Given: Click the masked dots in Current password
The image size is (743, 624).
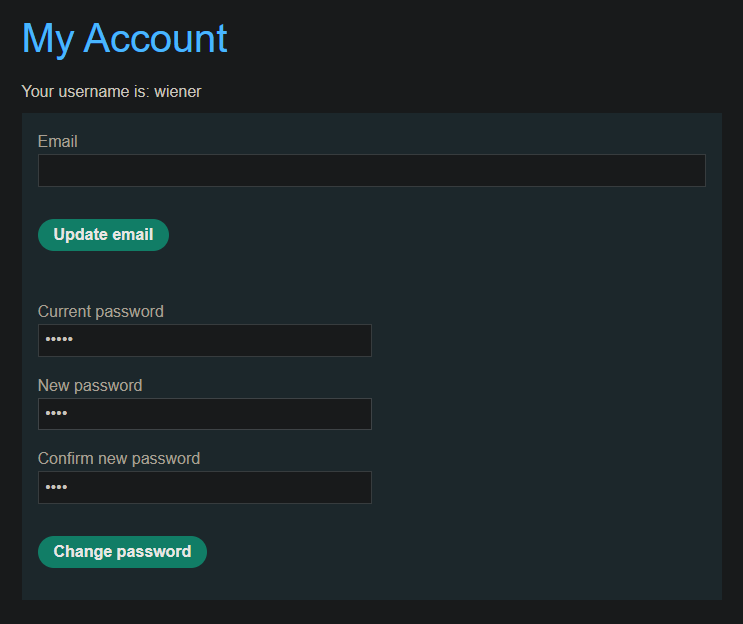Looking at the screenshot, I should coord(60,341).
